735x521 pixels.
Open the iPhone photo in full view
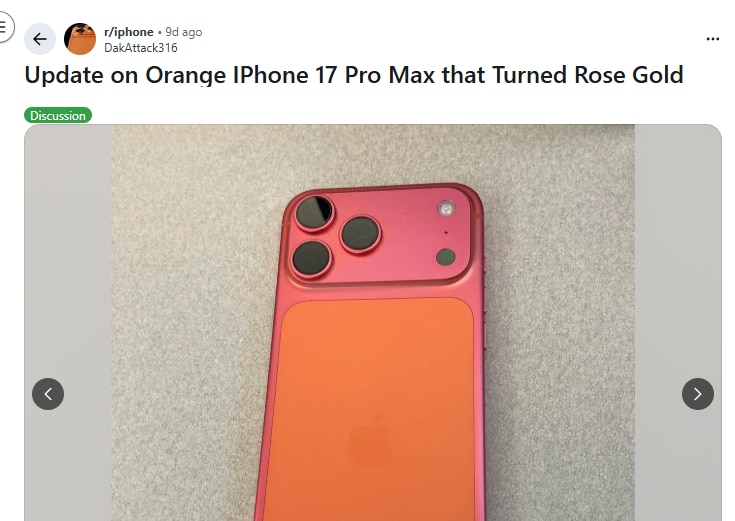pos(373,323)
